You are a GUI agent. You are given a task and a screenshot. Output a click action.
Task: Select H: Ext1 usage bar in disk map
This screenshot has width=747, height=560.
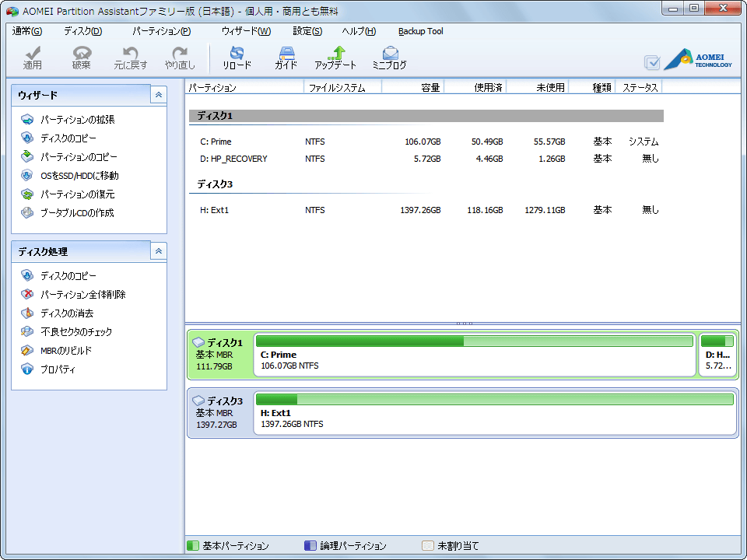(495, 399)
